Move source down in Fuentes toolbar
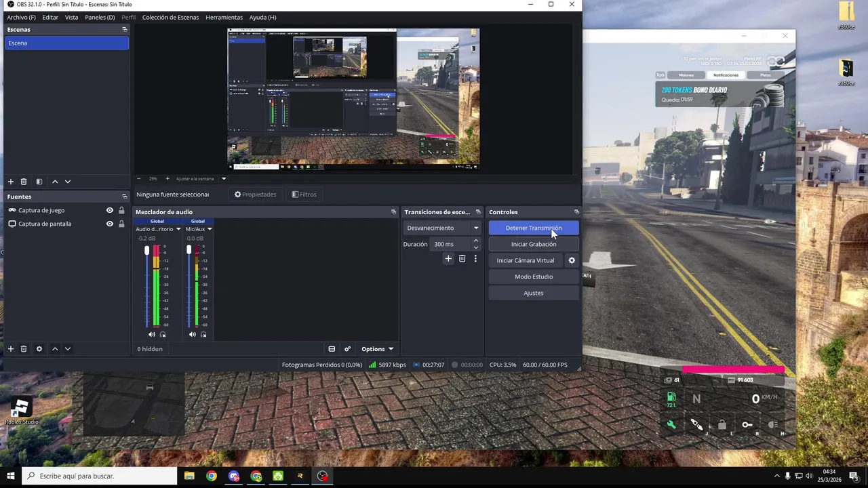This screenshot has width=868, height=488. (x=67, y=349)
